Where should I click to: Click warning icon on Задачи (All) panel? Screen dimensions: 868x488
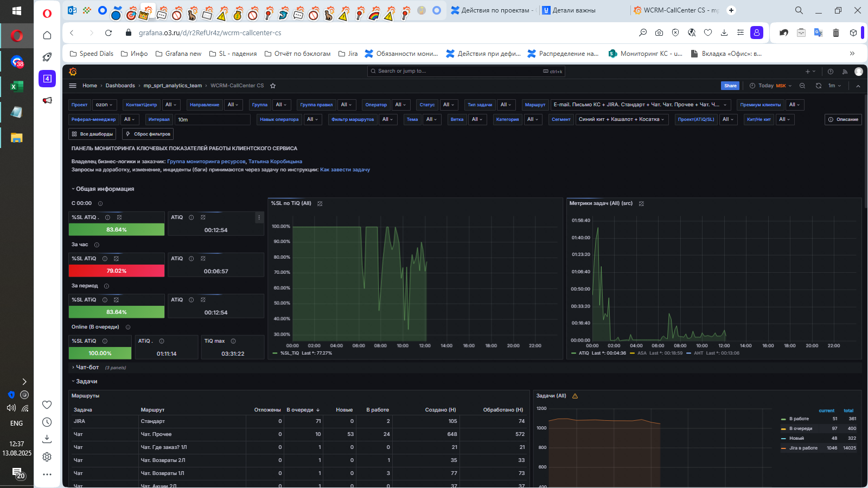575,396
